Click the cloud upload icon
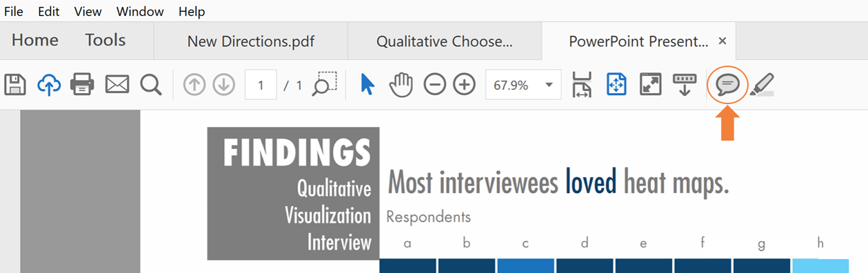This screenshot has height=273, width=868. click(49, 85)
